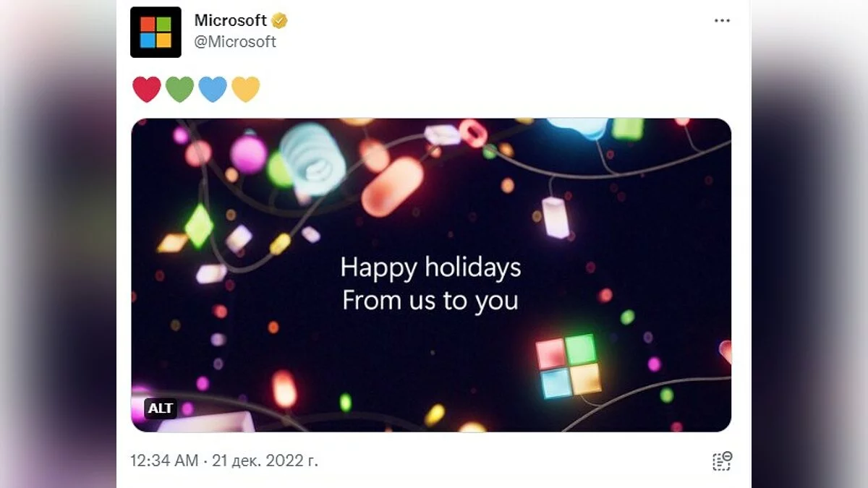
Task: Click the "Happy holidays" text in image
Action: coord(430,268)
